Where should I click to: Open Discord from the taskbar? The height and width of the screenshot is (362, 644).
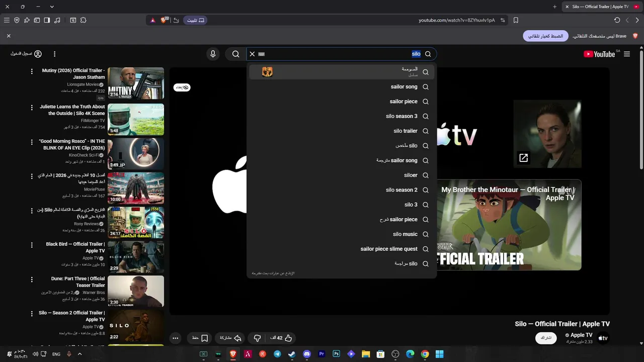(307, 354)
